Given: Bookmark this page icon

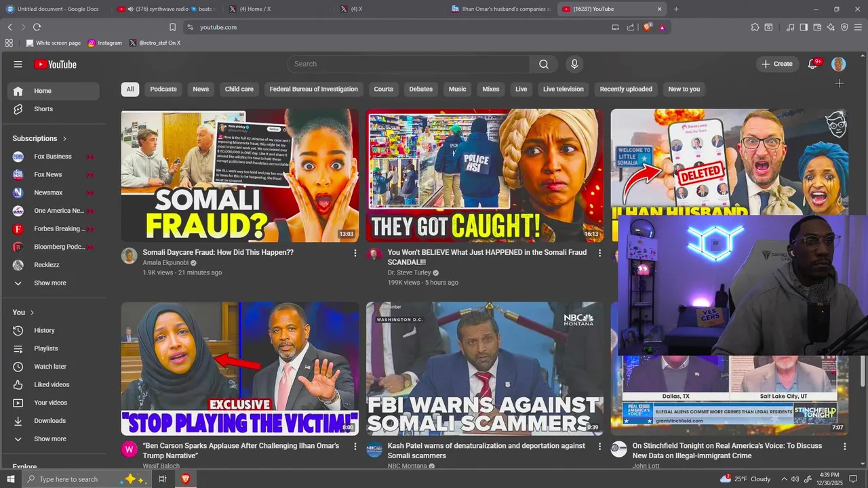Looking at the screenshot, I should click(x=172, y=27).
